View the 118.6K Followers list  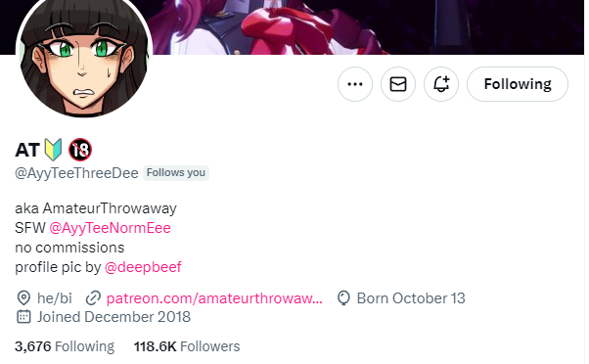coord(187,346)
